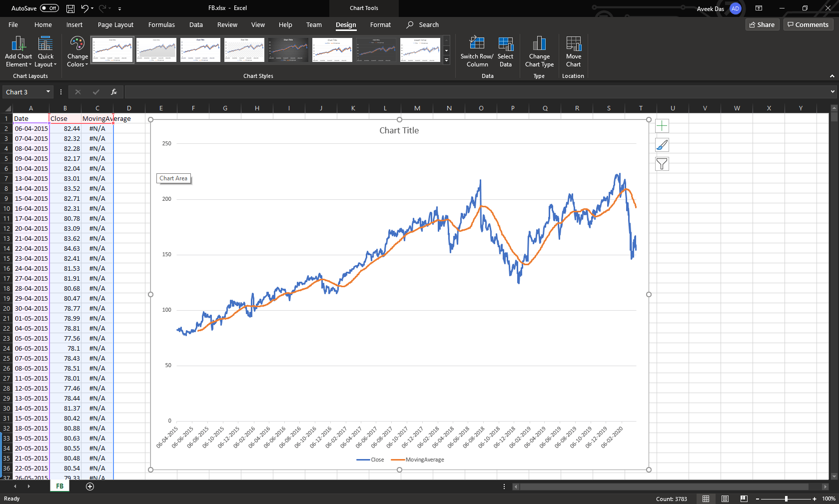This screenshot has height=504, width=839.
Task: Switch to the Format ribbon tab
Action: 380,24
